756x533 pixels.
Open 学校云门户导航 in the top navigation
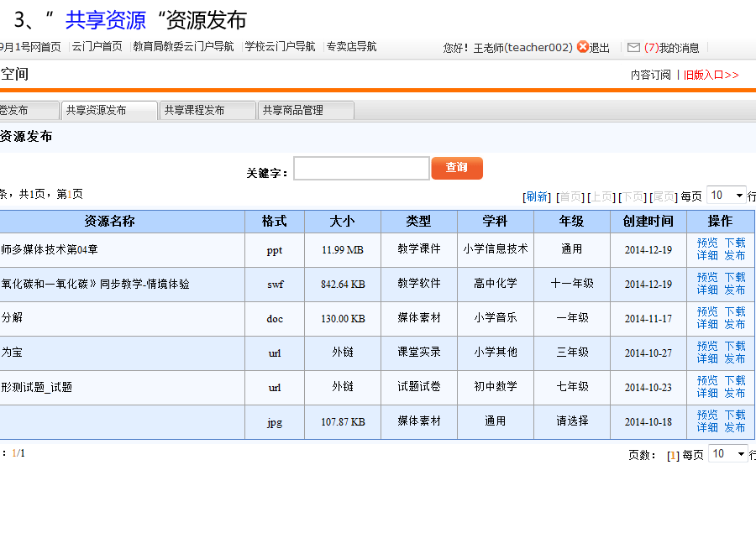point(280,47)
